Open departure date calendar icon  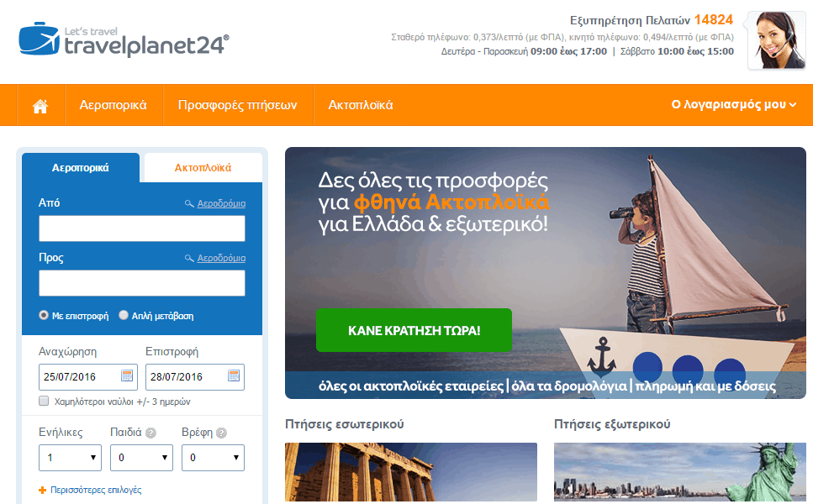click(127, 375)
